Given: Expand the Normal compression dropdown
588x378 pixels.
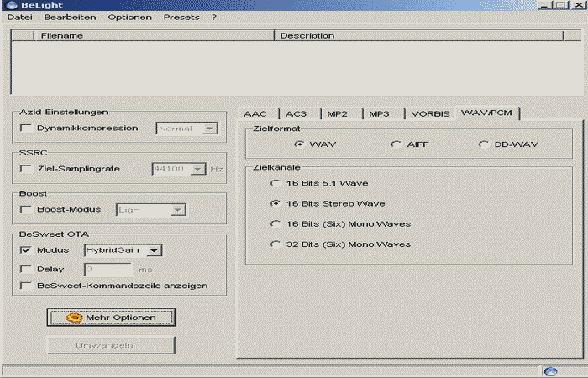Looking at the screenshot, I should click(209, 129).
